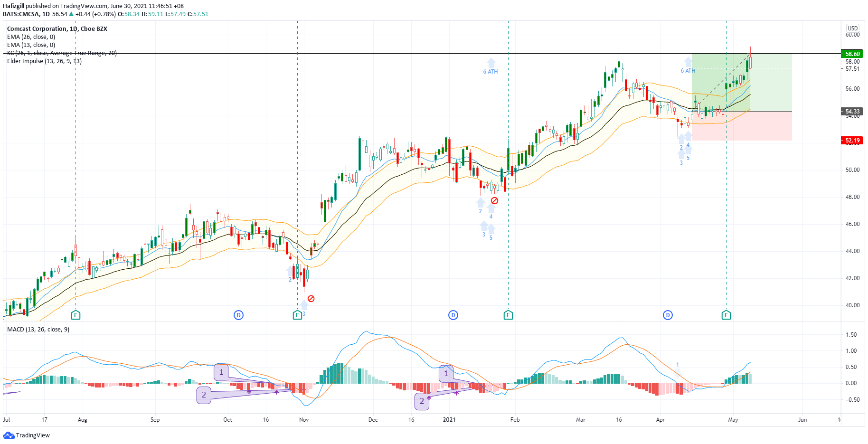Image resolution: width=868 pixels, height=444 pixels.
Task: Click the '6 ATH' label in April
Action: [x=688, y=71]
